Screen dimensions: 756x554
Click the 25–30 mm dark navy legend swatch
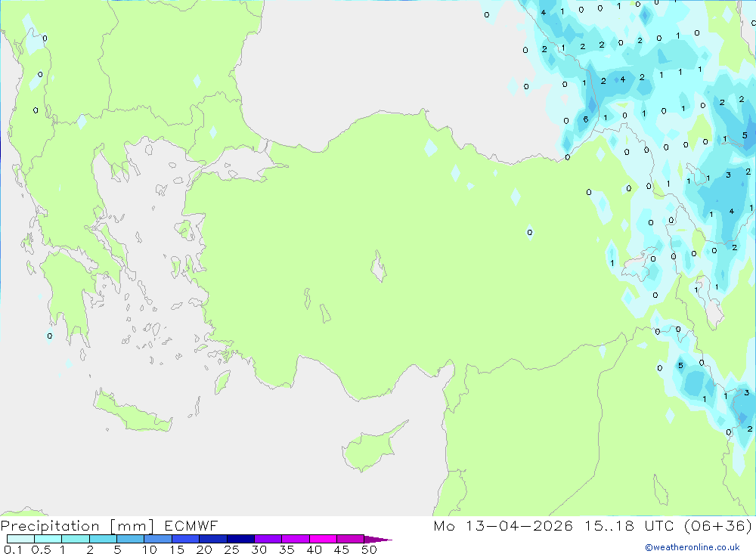tap(240, 539)
